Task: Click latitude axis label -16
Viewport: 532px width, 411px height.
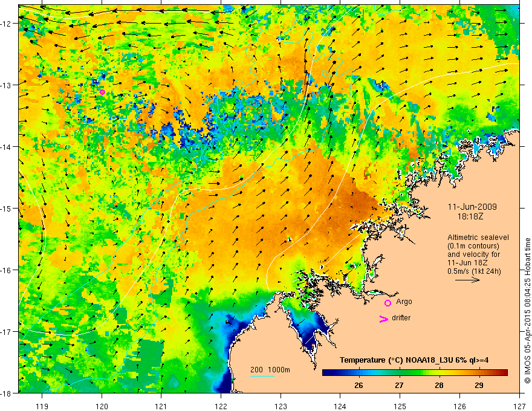Action: [x=7, y=270]
